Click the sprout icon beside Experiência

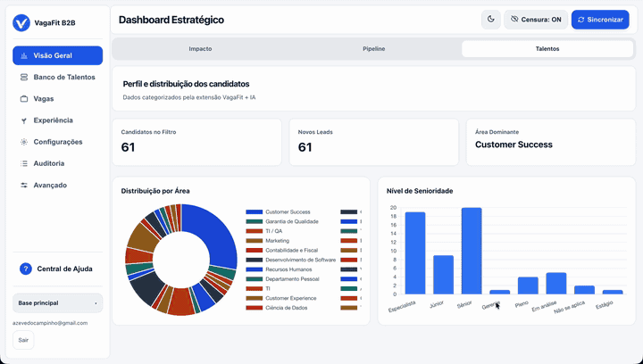point(24,120)
